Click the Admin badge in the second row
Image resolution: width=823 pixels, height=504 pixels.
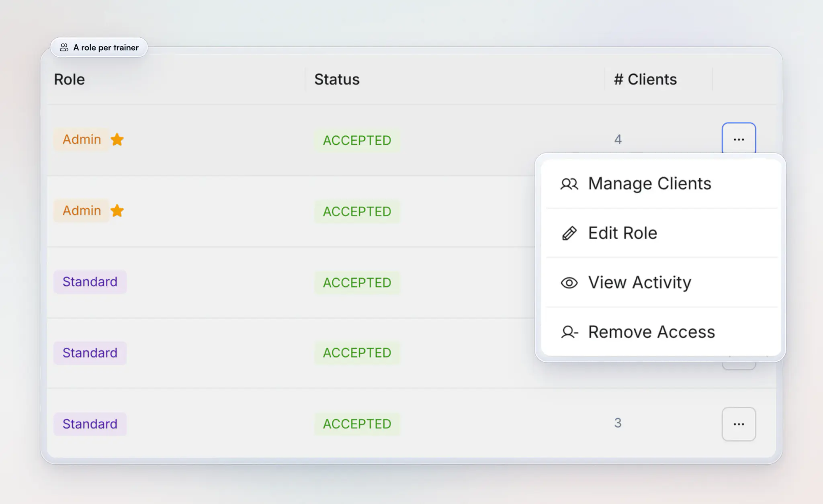coord(82,211)
